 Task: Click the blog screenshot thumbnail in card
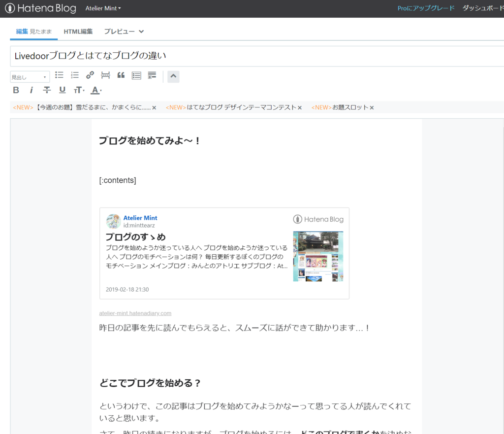318,257
